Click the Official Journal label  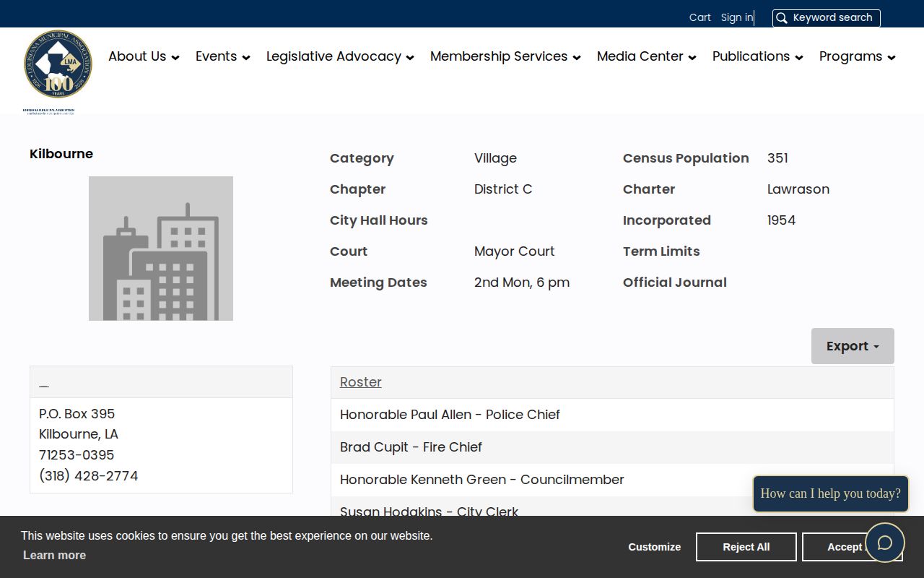[x=675, y=282]
